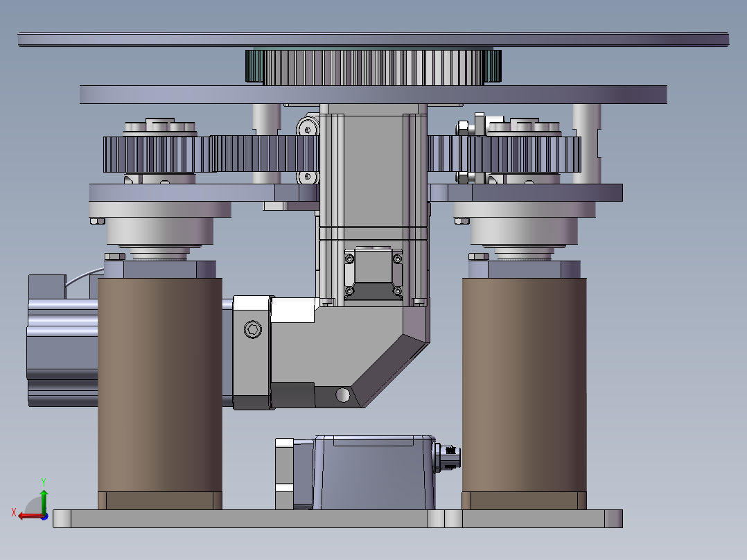Select the four-screw bracket inside the column

pos(373,273)
